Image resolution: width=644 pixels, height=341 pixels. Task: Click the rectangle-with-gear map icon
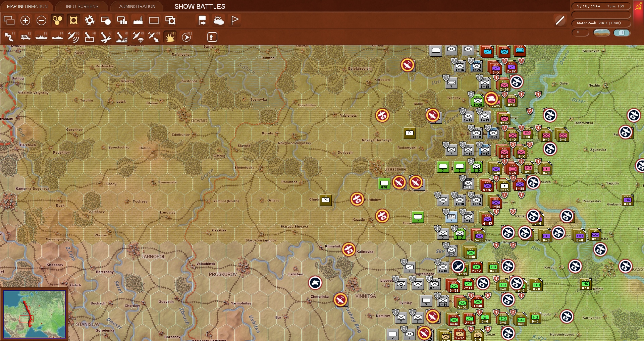(x=170, y=20)
